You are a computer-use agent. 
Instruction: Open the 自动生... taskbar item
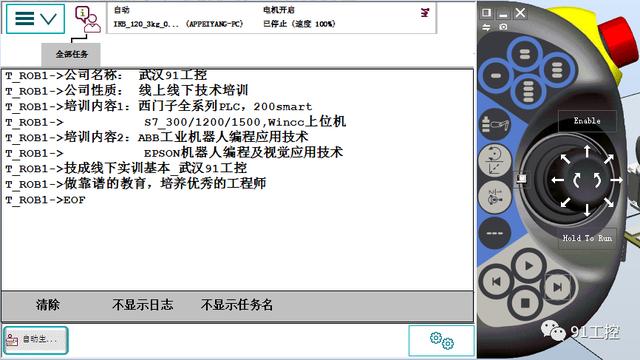[35, 340]
